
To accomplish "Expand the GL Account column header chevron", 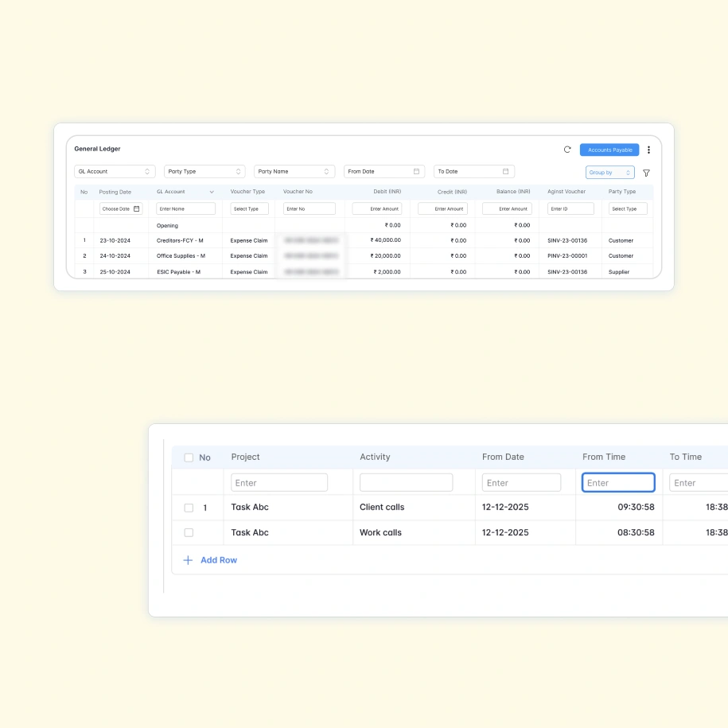I will (x=212, y=192).
